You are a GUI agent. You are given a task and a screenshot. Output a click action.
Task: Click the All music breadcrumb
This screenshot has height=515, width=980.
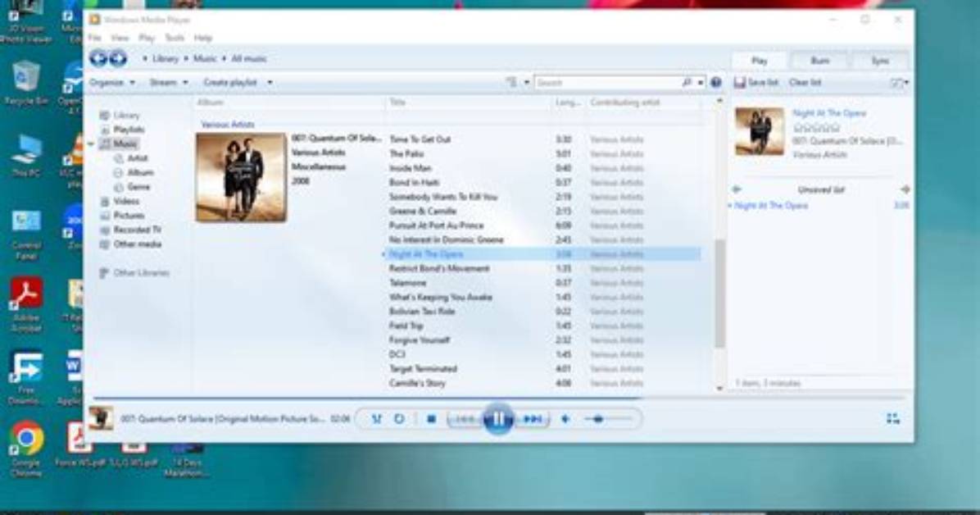(249, 58)
